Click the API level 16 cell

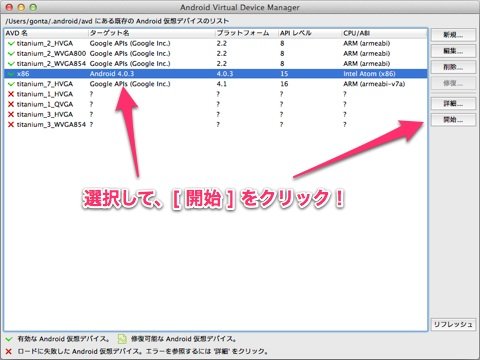[284, 84]
